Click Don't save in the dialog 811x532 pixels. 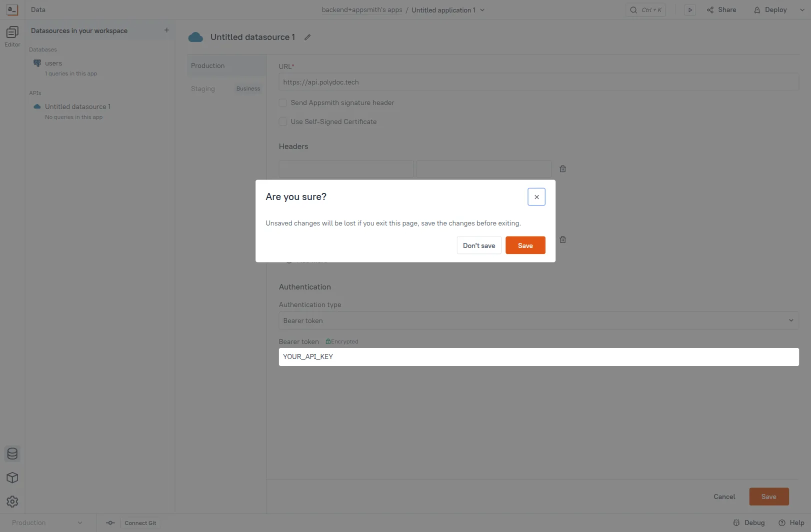479,245
